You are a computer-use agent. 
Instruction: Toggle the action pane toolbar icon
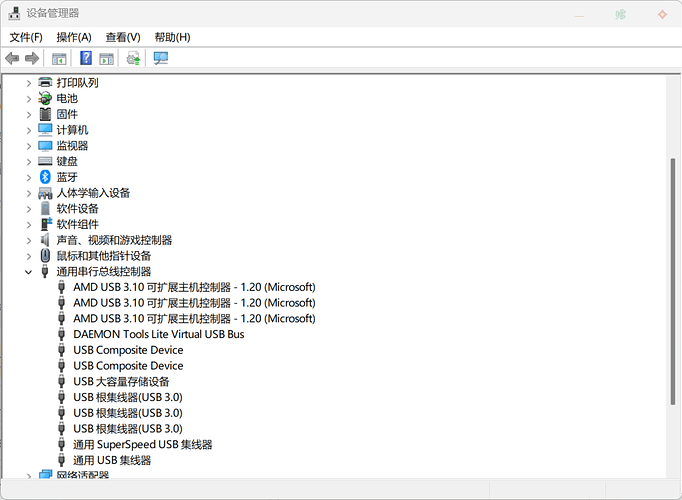pyautogui.click(x=107, y=58)
